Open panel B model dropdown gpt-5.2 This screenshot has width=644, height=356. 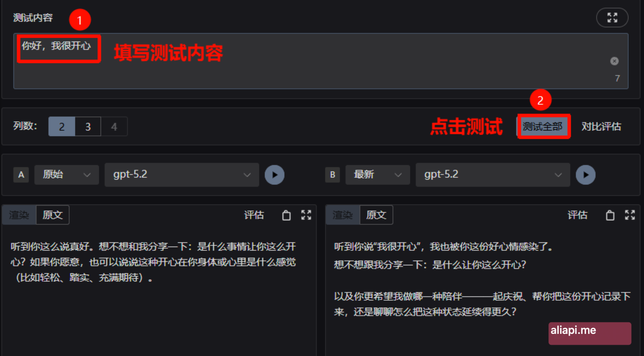pyautogui.click(x=493, y=174)
